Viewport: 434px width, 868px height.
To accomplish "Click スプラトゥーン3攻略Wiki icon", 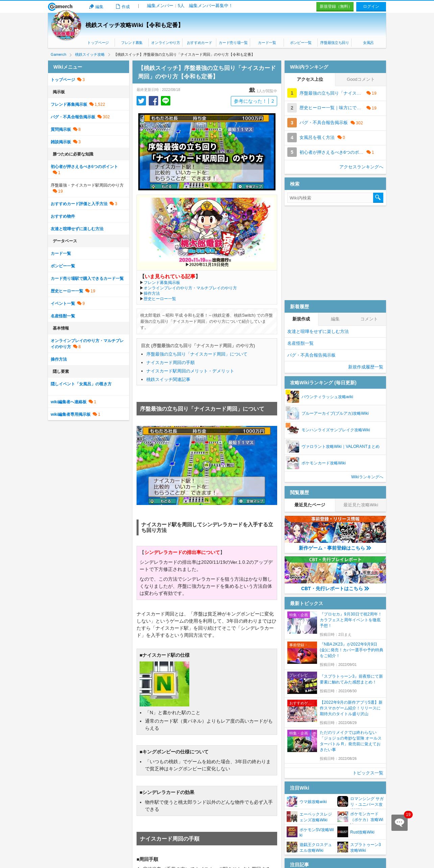I will 343,847.
